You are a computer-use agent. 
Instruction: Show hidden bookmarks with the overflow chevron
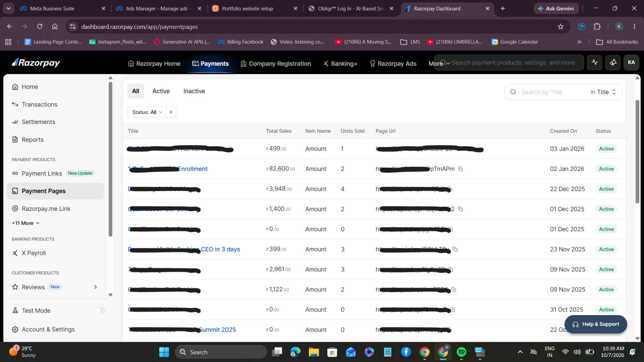click(580, 42)
